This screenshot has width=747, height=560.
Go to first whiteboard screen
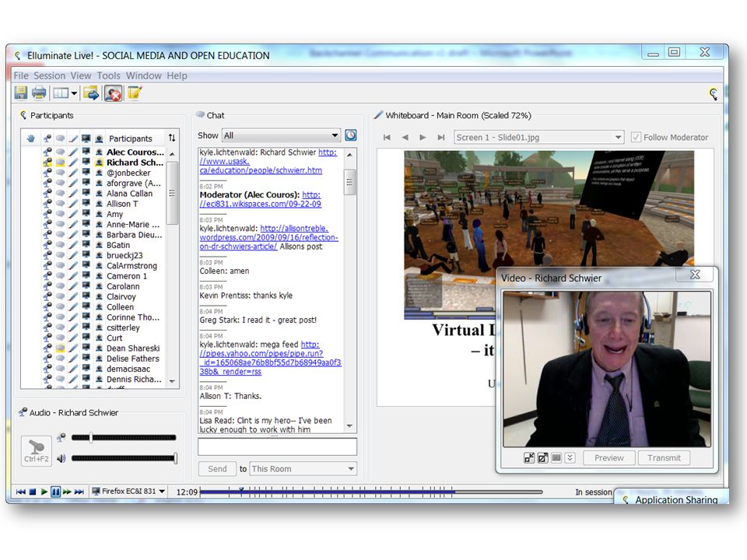[387, 138]
